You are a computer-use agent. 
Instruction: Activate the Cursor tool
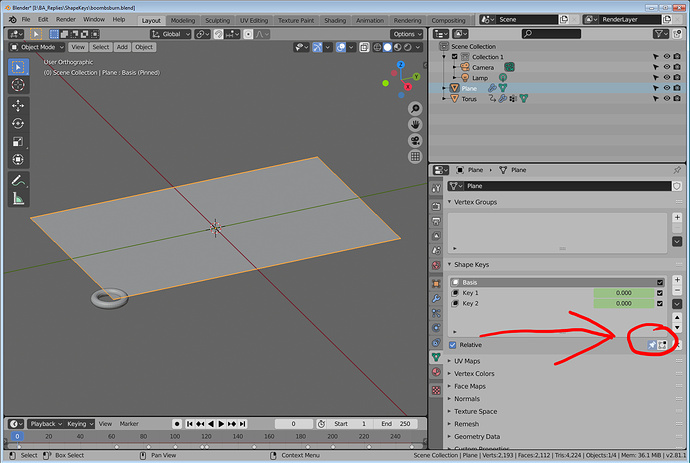(x=18, y=85)
